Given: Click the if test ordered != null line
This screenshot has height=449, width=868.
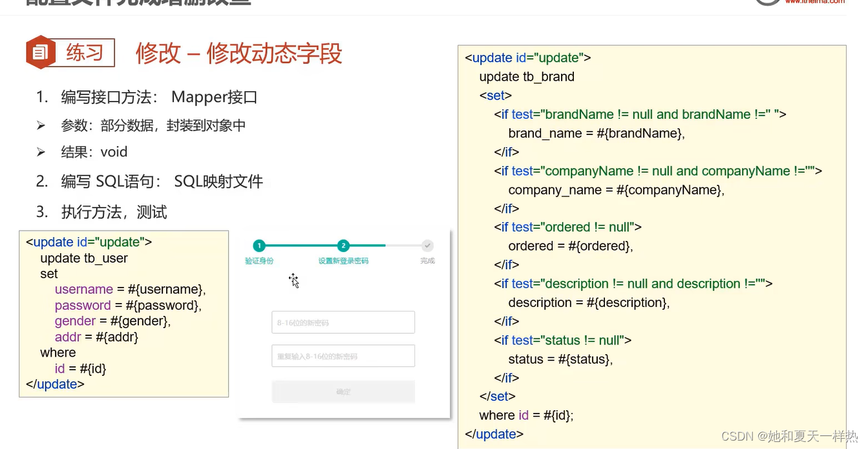Looking at the screenshot, I should click(568, 227).
